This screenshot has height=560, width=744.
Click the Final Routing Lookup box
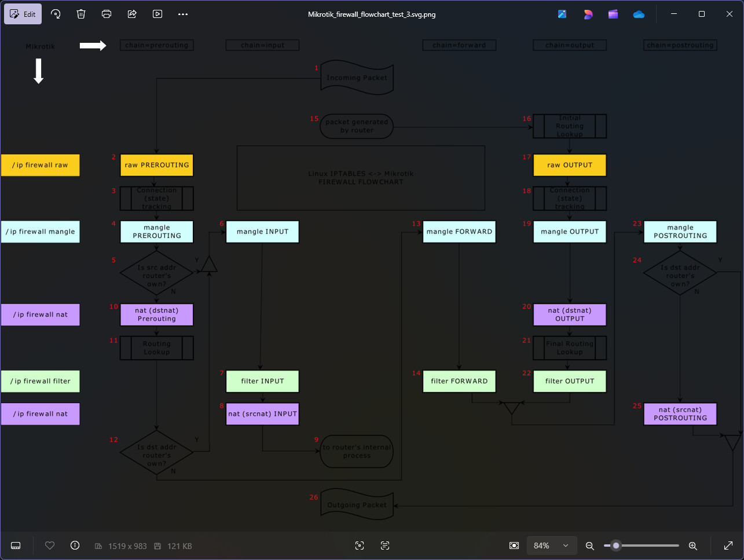click(x=570, y=348)
